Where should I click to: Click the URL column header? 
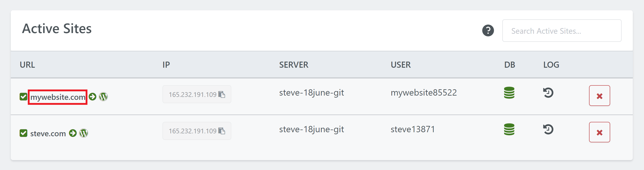(x=27, y=65)
